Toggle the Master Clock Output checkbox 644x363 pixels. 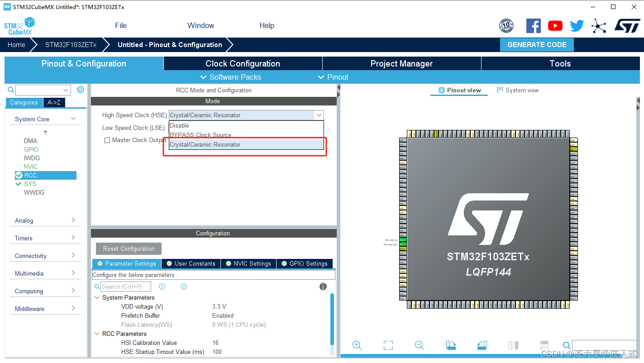107,140
